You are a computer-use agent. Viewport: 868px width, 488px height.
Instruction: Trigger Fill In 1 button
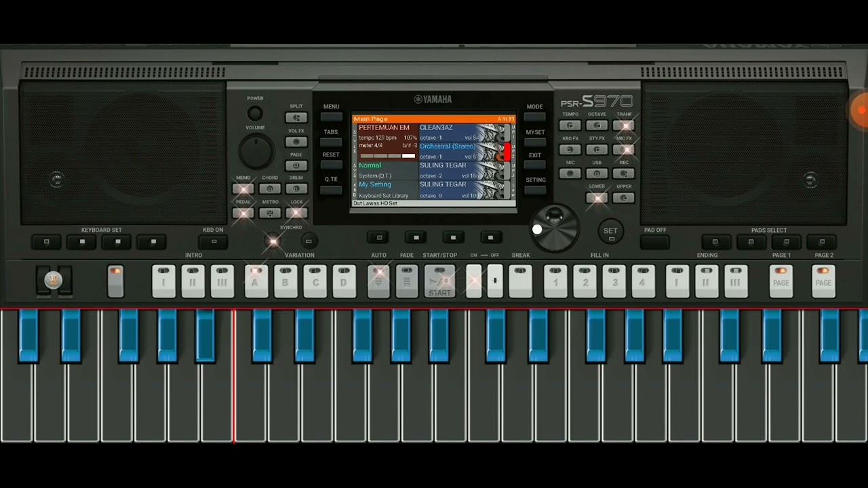tap(555, 281)
